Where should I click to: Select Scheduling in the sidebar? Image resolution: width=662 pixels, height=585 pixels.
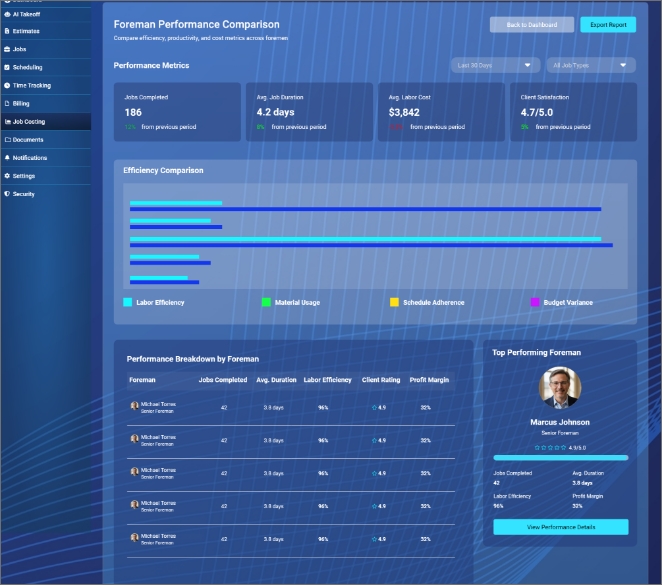coord(46,68)
